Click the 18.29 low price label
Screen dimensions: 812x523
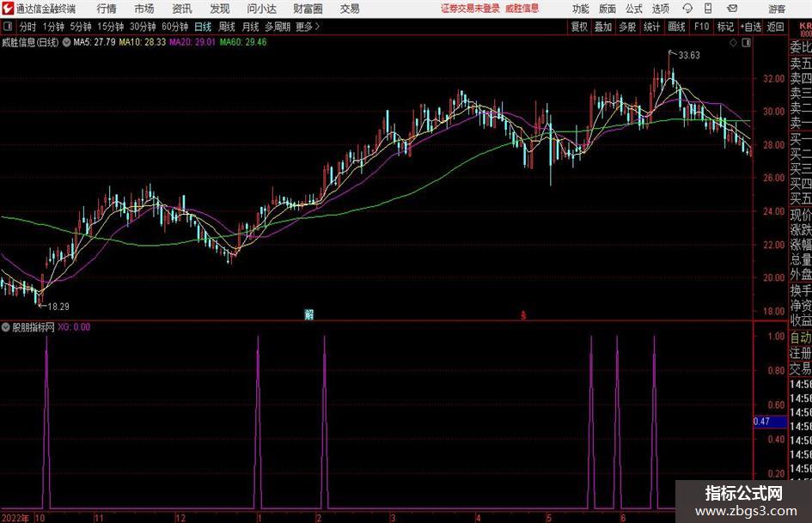point(58,307)
